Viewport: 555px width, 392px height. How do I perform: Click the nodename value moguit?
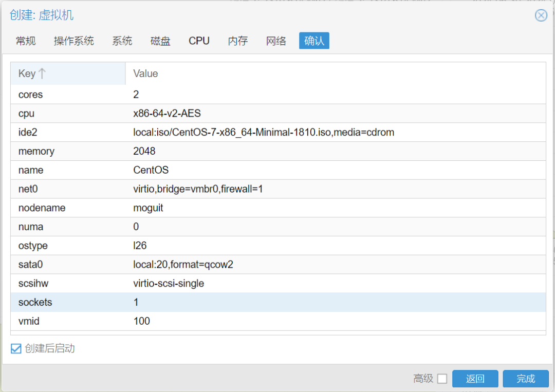click(x=148, y=208)
